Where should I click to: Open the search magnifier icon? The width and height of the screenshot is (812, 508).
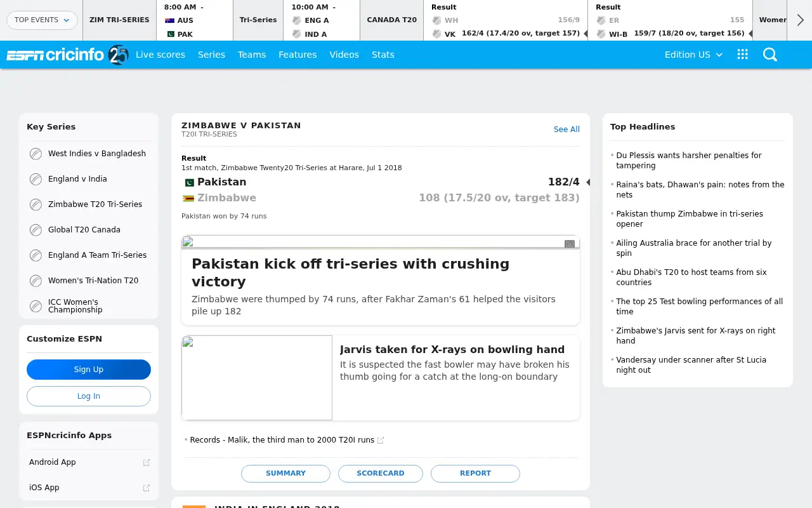click(x=770, y=55)
